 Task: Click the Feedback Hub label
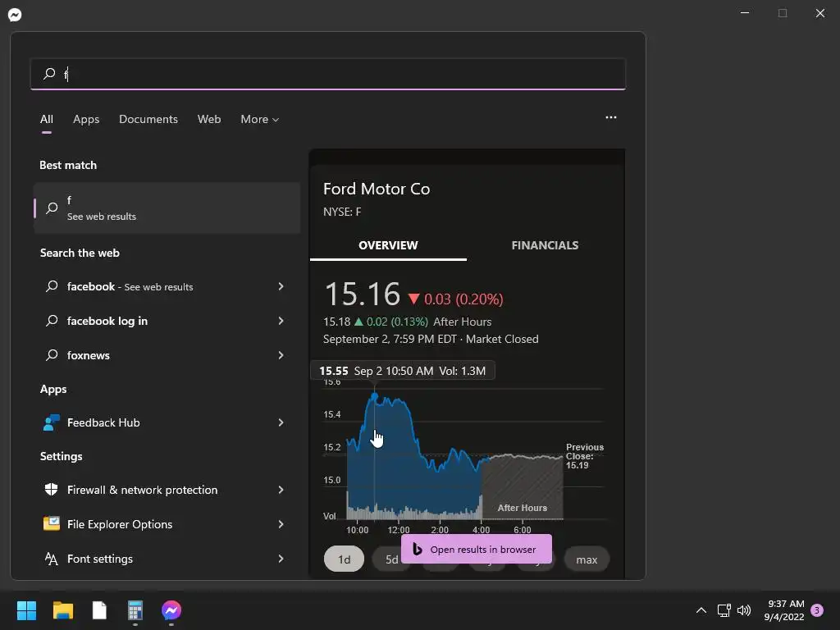coord(103,422)
